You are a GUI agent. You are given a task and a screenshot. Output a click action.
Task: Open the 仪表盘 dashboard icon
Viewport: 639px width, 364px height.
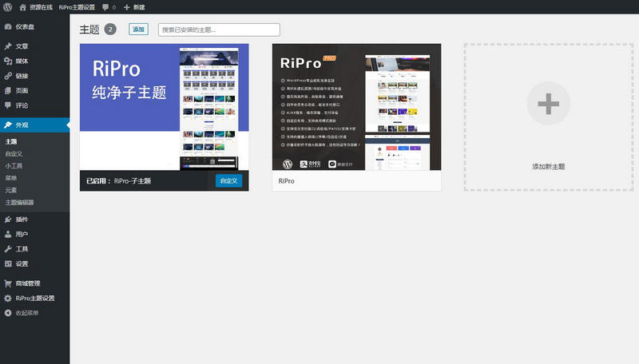(x=8, y=26)
